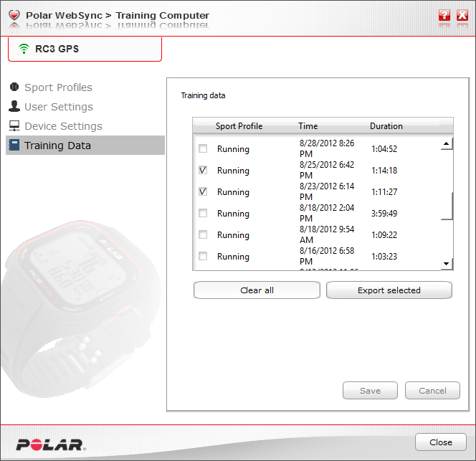The width and height of the screenshot is (476, 461).
Task: Click the 8/28/2012 8:26 PM time cell
Action: (x=327, y=148)
